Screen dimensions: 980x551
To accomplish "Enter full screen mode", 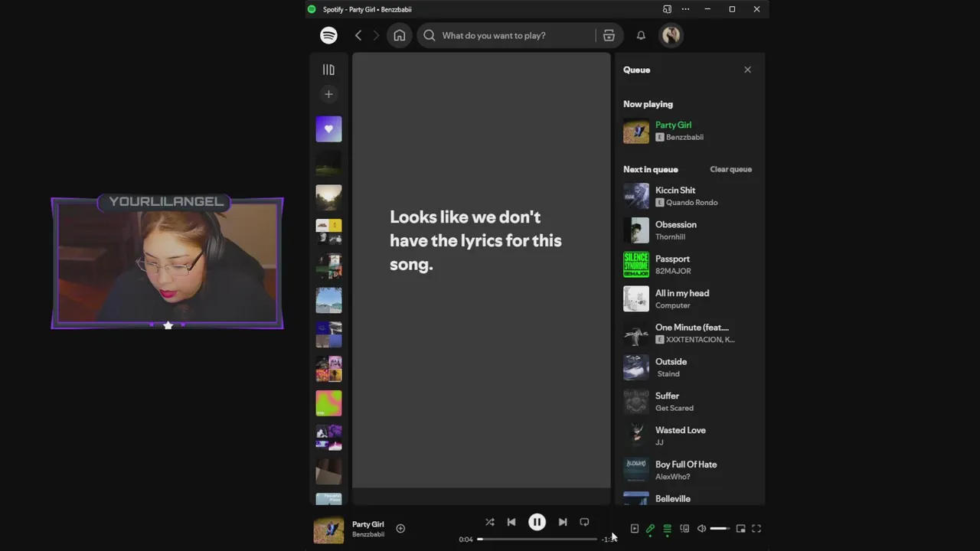I will 756,528.
